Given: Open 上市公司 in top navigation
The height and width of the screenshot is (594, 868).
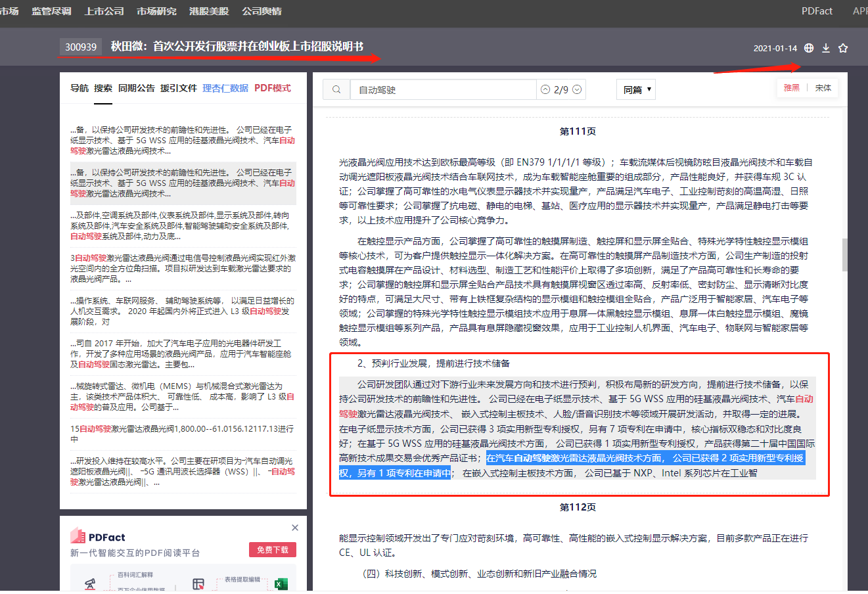Looking at the screenshot, I should tap(104, 11).
